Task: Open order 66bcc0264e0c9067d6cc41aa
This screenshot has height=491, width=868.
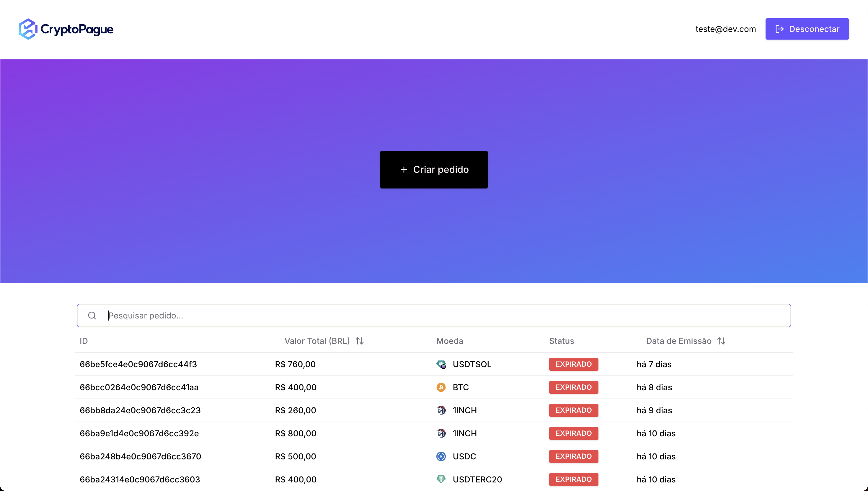Action: 139,387
